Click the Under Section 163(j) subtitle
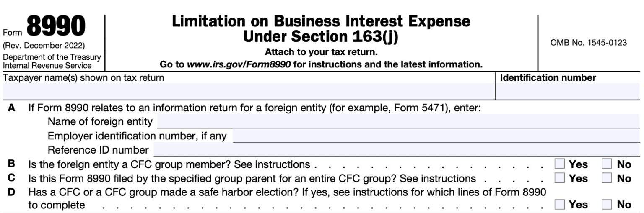 tap(321, 37)
